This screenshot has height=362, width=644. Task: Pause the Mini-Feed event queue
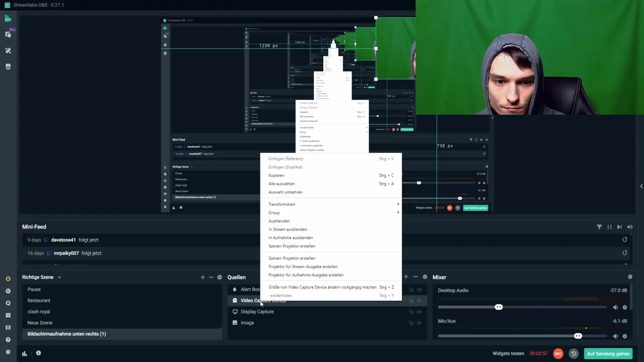(609, 227)
